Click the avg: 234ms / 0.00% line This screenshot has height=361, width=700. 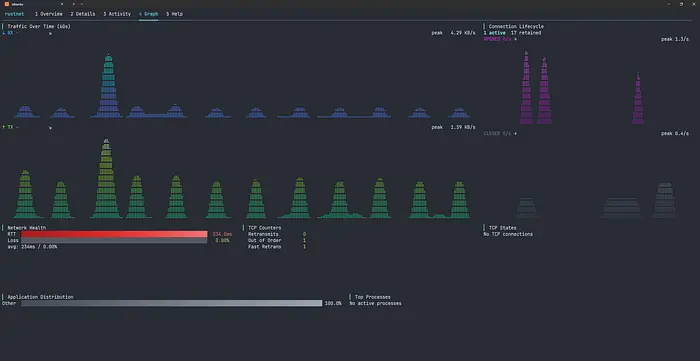pos(32,246)
